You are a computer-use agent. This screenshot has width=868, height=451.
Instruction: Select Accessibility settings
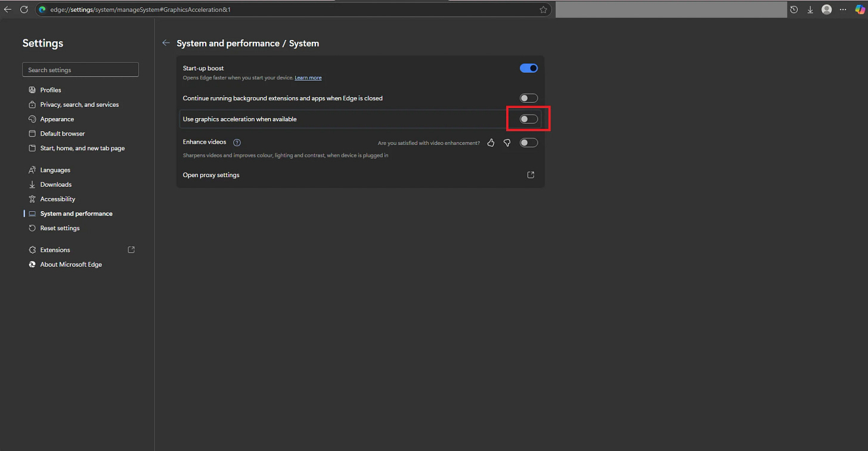click(58, 199)
